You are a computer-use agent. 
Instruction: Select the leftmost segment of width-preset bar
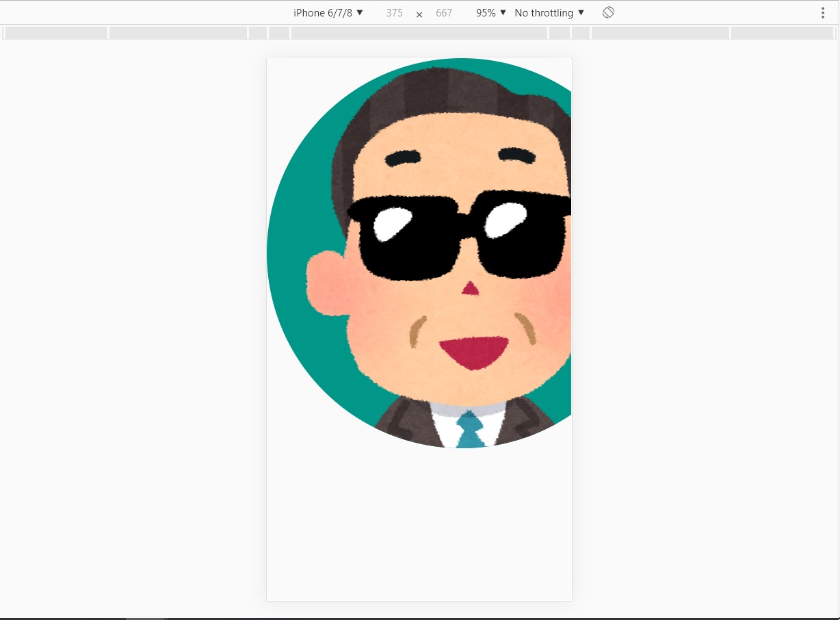56,33
